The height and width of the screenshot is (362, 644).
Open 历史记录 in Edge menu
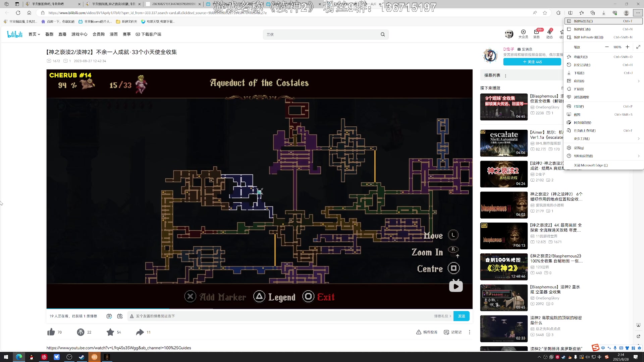click(x=604, y=65)
